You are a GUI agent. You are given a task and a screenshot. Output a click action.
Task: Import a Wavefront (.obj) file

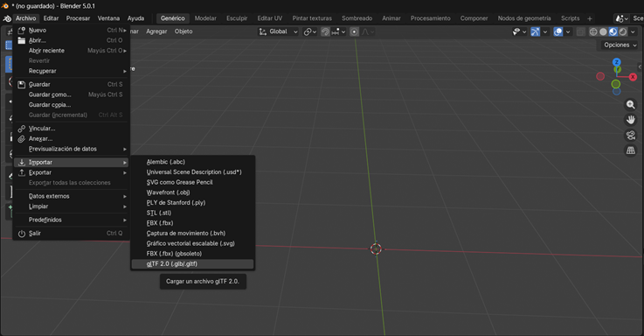(x=192, y=192)
